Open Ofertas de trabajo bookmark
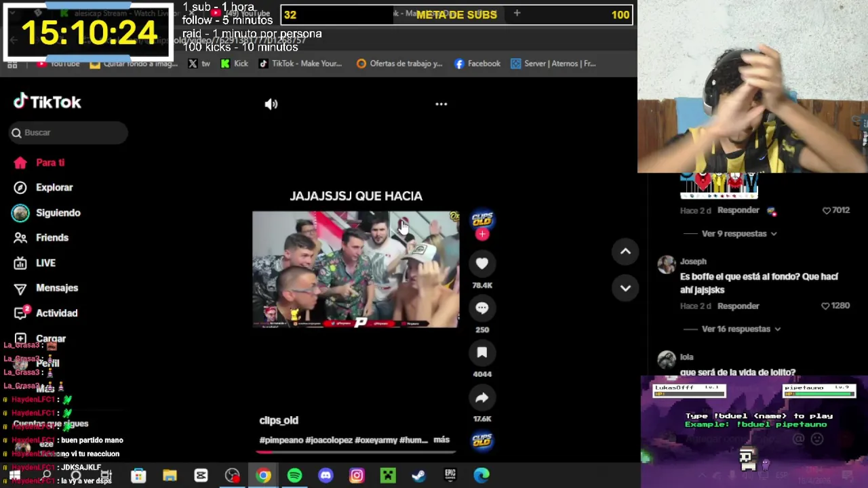This screenshot has width=868, height=488. (x=399, y=64)
